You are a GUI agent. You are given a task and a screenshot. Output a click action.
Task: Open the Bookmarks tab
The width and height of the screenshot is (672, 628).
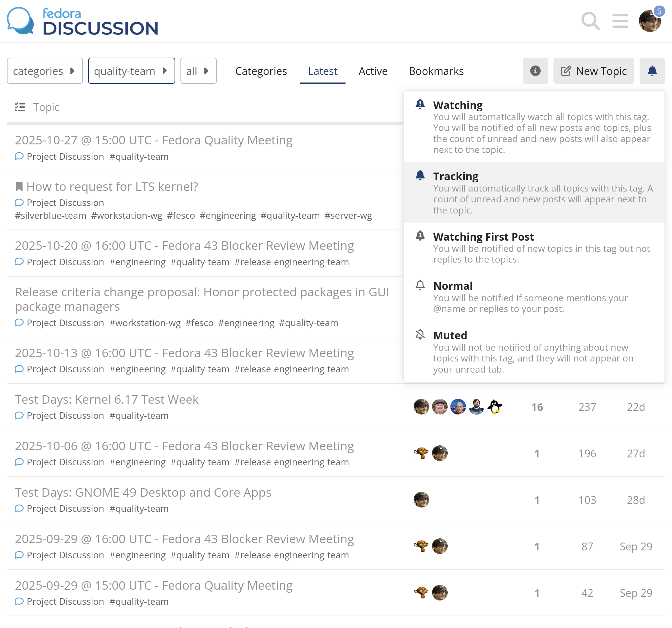[436, 71]
